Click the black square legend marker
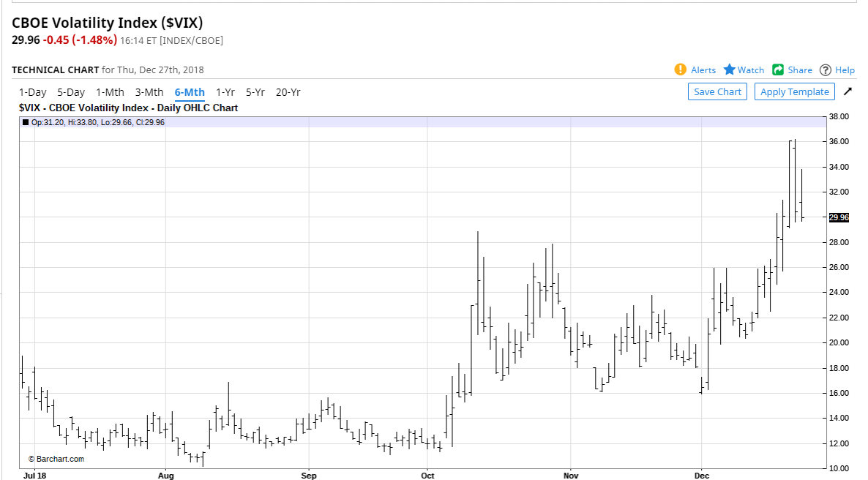Image resolution: width=868 pixels, height=480 pixels. [x=26, y=122]
